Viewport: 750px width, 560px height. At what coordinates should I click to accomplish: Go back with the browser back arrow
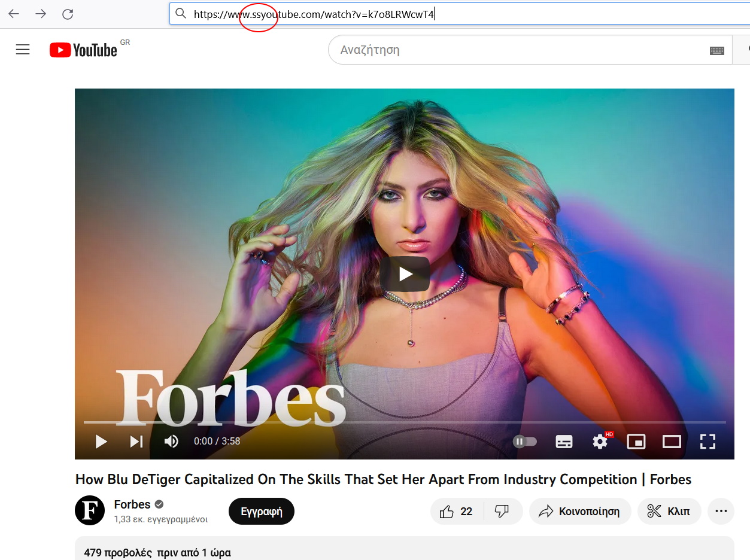[14, 14]
